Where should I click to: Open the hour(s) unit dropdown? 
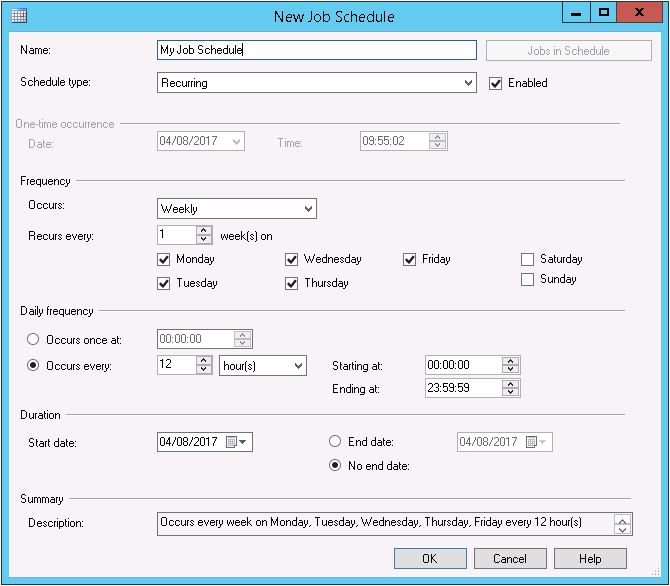297,366
